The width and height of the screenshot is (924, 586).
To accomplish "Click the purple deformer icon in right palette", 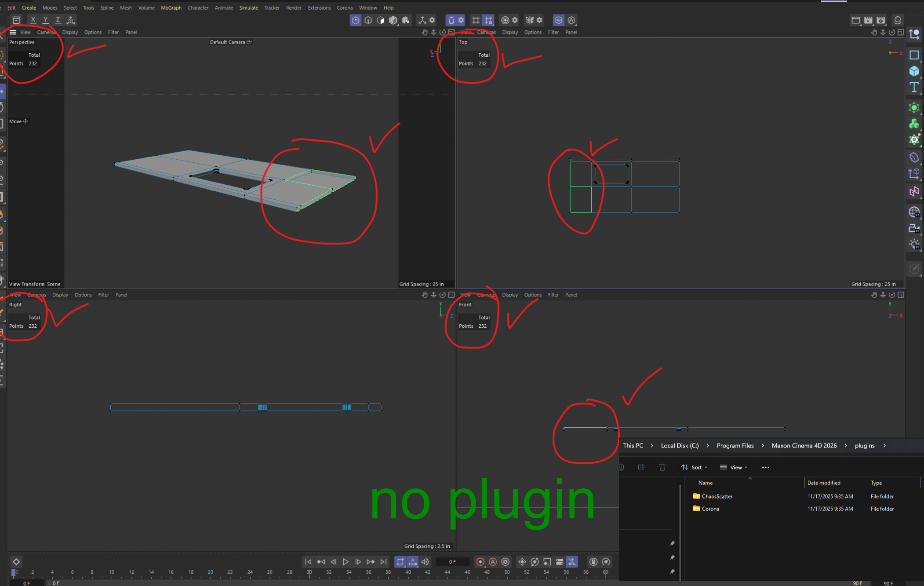I will click(x=914, y=157).
